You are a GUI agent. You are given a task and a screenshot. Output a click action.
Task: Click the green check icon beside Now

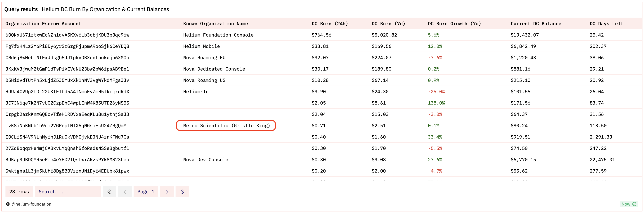tap(634, 204)
